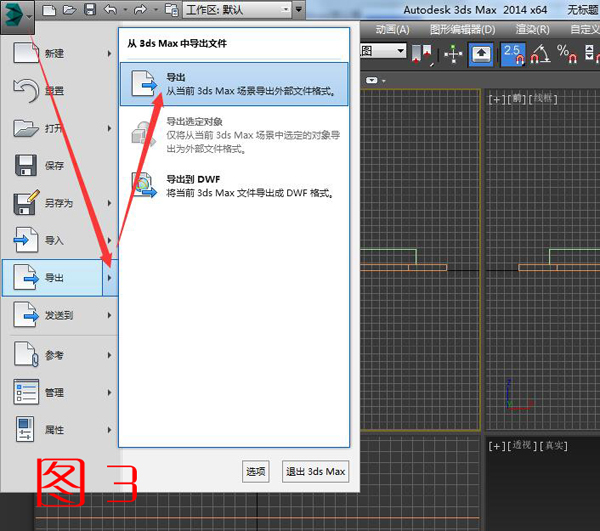Expand the 打开 submenu arrow
Screen dimensions: 600x531
109,128
